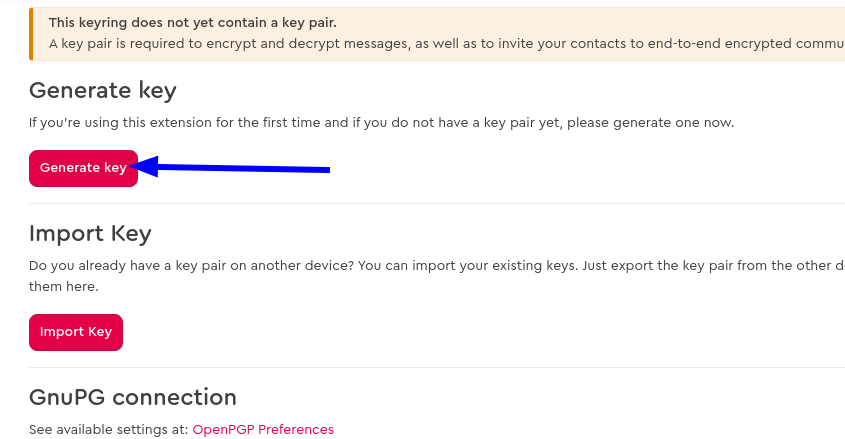845x439 pixels.
Task: Select the 'Import Key' section heading
Action: 90,234
